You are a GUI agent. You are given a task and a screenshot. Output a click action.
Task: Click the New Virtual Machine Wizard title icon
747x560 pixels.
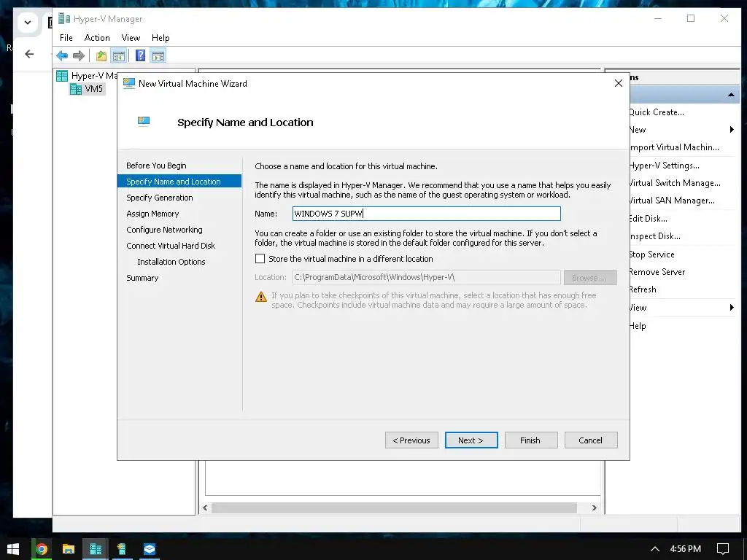[x=128, y=83]
